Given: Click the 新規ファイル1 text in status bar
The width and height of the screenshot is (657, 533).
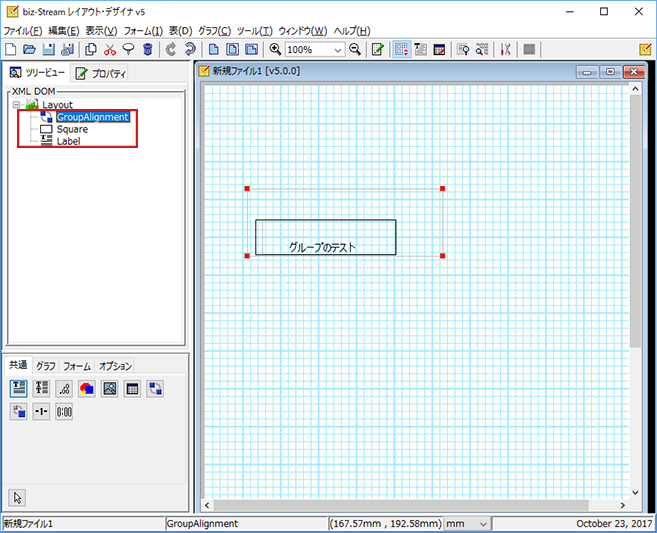Looking at the screenshot, I should pos(28,524).
